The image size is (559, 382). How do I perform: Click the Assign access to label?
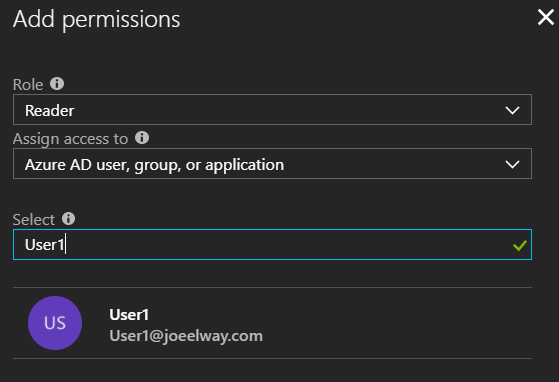click(70, 139)
